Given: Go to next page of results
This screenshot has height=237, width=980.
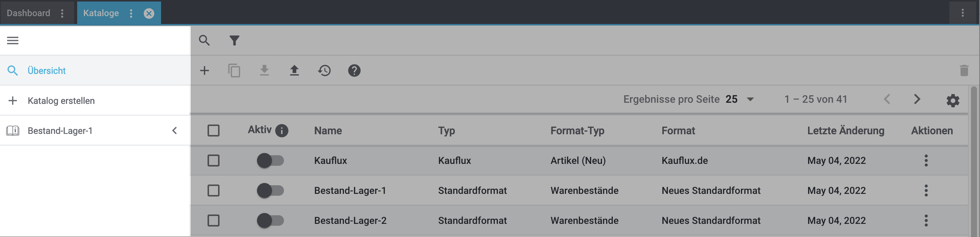Looking at the screenshot, I should click(917, 99).
